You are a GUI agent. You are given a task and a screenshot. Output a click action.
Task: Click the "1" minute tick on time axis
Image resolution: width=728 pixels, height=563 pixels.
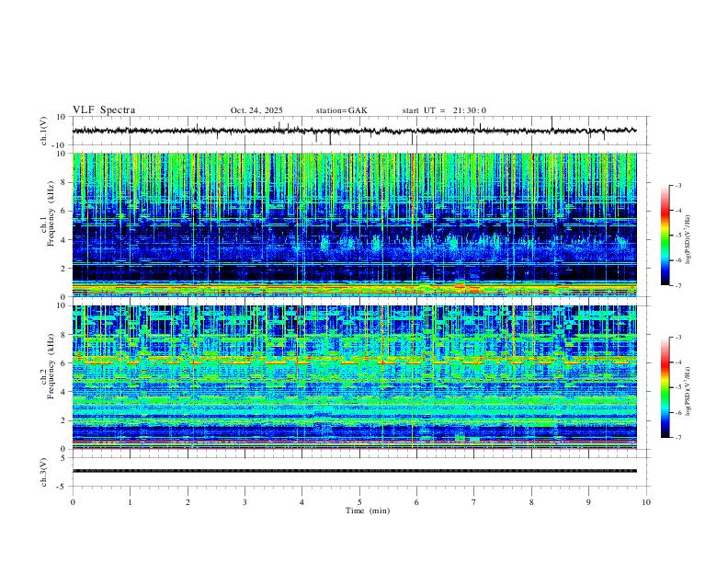(130, 502)
